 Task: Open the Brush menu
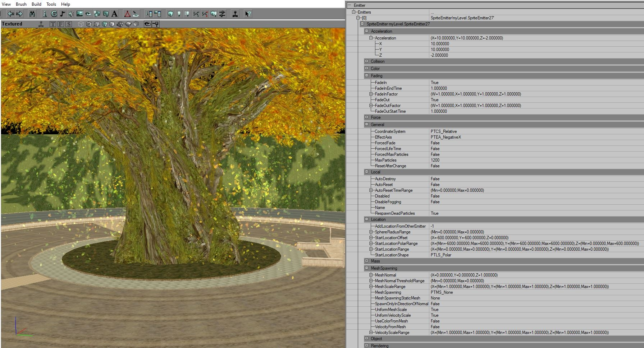coord(21,4)
